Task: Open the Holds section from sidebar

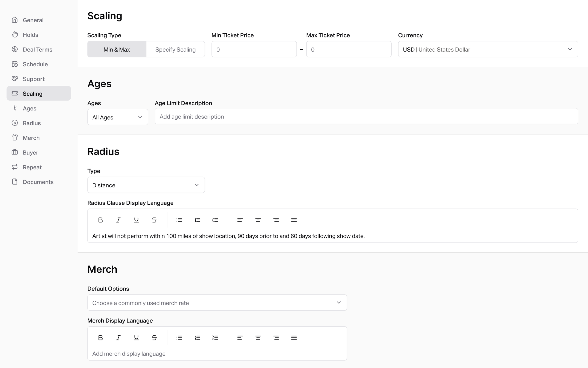Action: (x=30, y=35)
